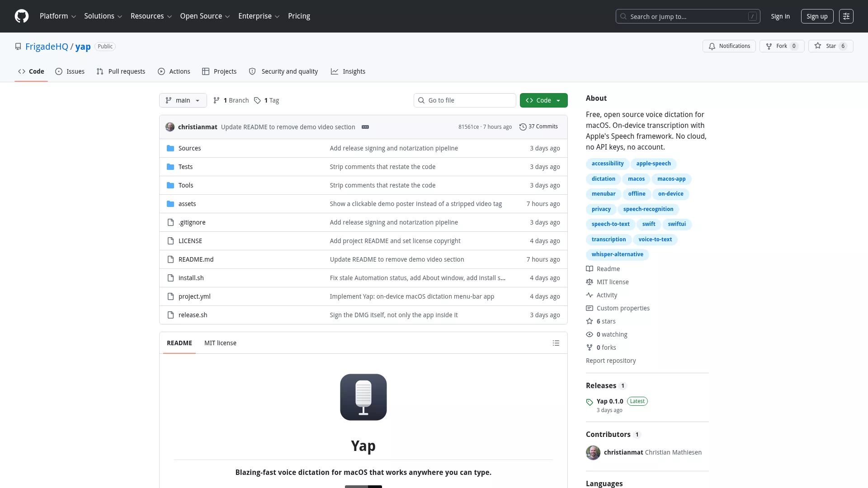Open the README.md file

(x=196, y=259)
